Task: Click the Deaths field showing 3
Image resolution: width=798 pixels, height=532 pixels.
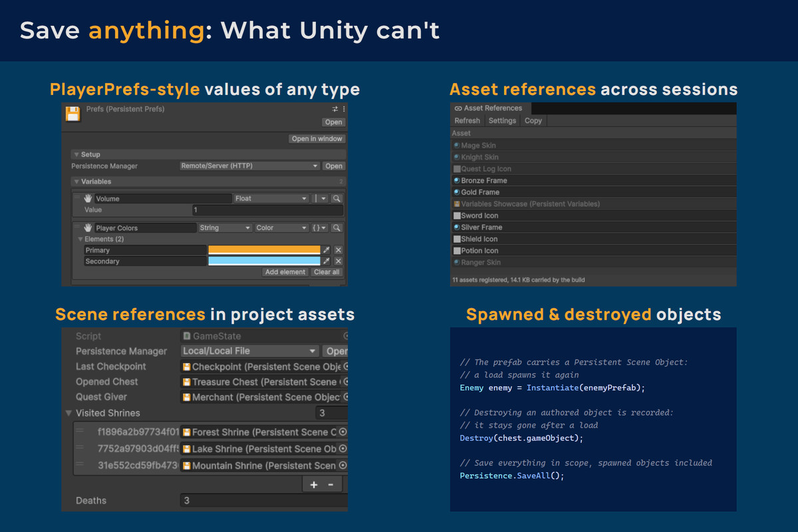Action: pos(263,501)
